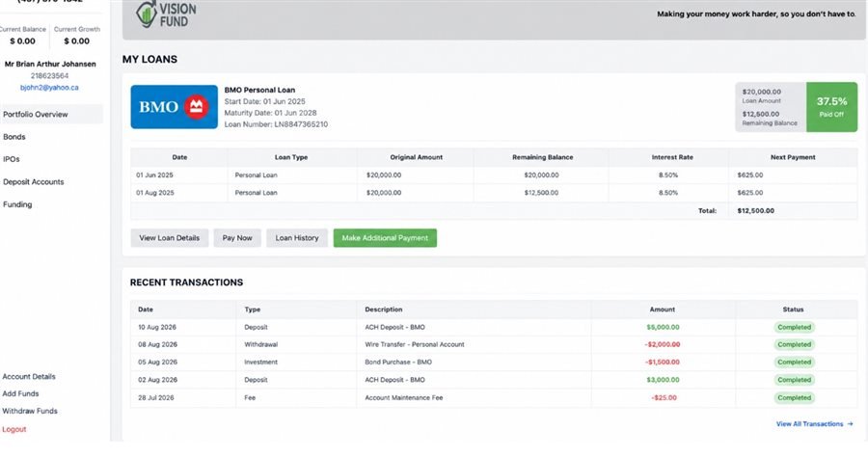The image size is (868, 457).
Task: Click the Amount header in transactions
Action: [x=662, y=309]
